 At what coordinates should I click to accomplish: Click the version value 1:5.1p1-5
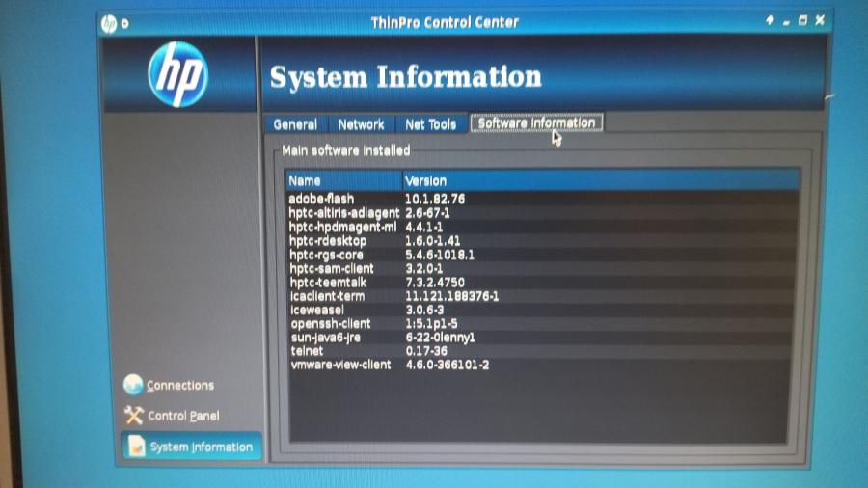[x=431, y=324]
